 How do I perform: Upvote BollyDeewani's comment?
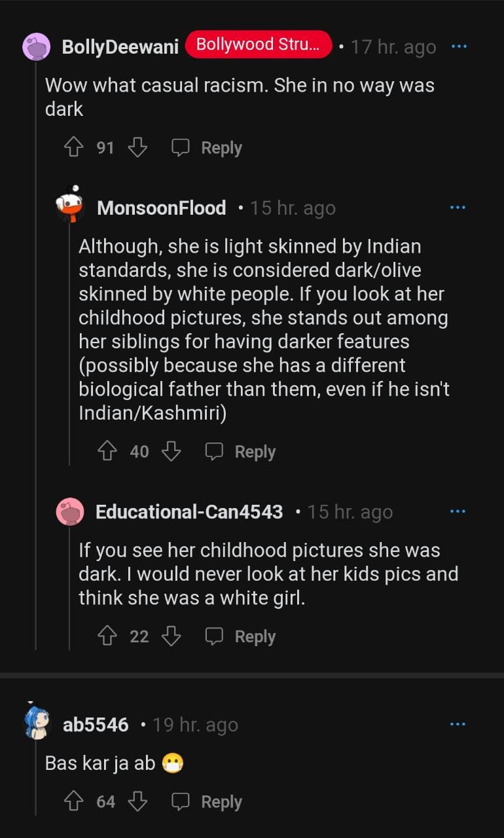73,148
